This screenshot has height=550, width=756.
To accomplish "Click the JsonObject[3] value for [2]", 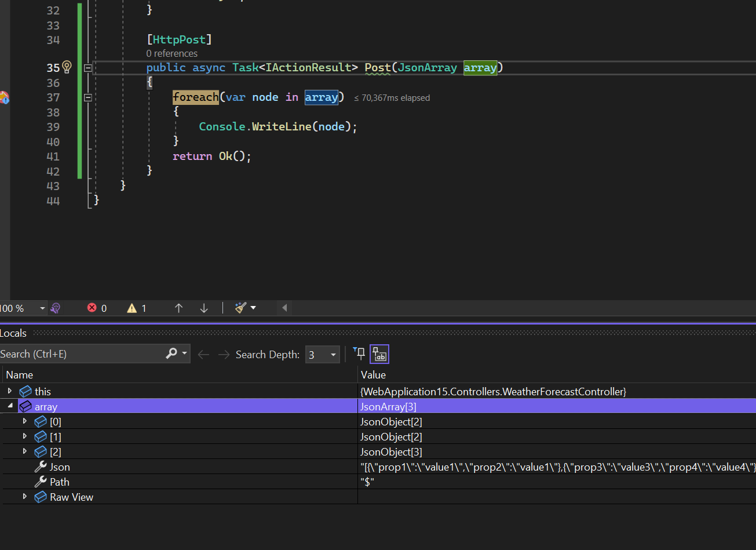I will 391,452.
